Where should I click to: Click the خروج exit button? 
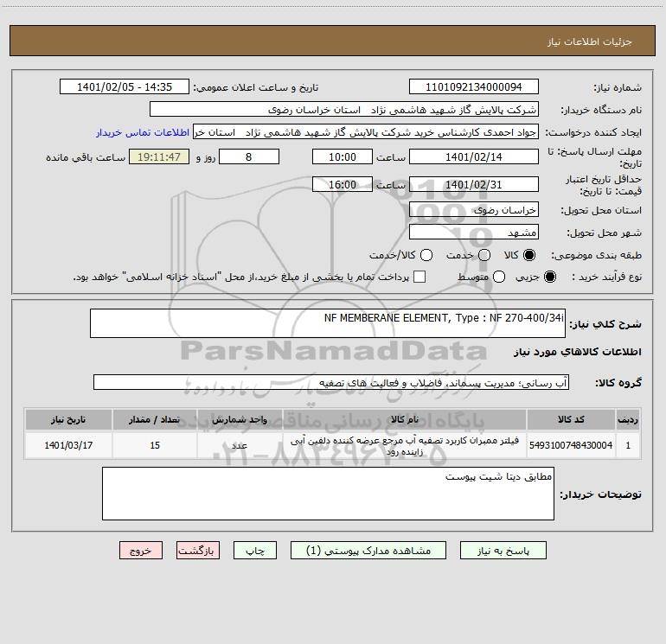pyautogui.click(x=141, y=551)
